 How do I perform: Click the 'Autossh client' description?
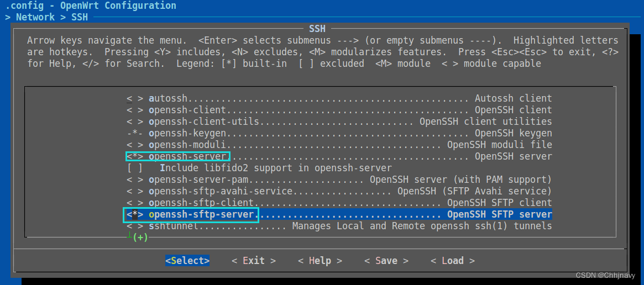point(514,98)
